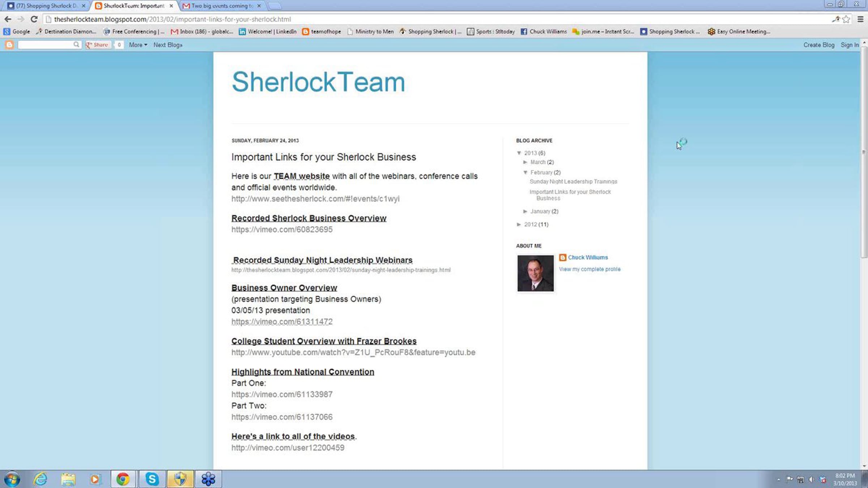
Task: Go to Next Blog link
Action: click(168, 45)
